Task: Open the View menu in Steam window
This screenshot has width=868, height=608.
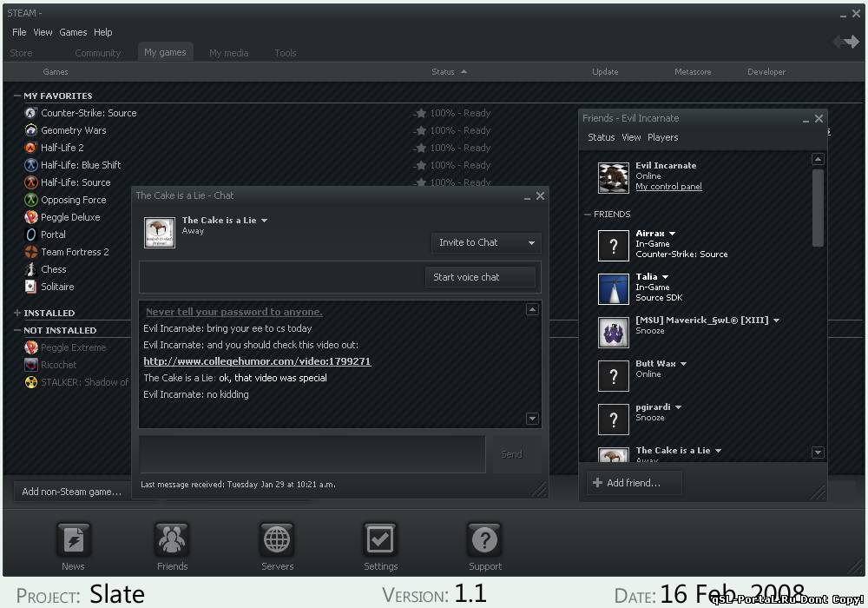Action: [43, 32]
